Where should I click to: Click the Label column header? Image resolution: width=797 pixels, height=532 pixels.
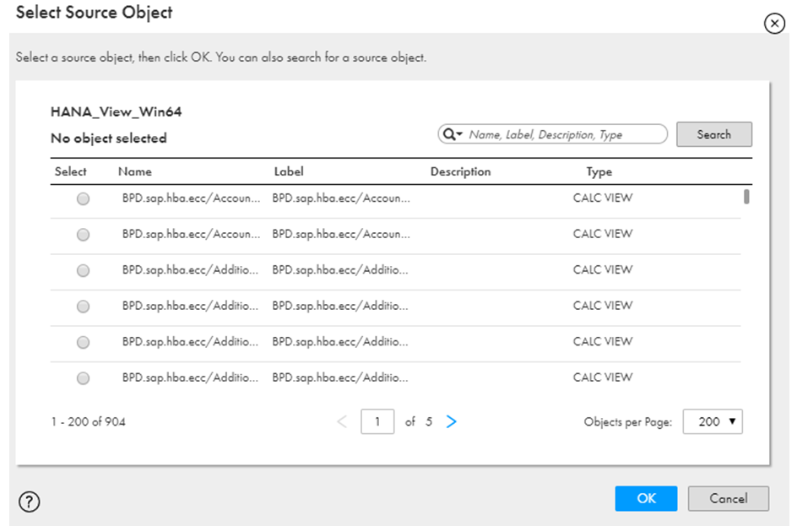click(x=289, y=172)
